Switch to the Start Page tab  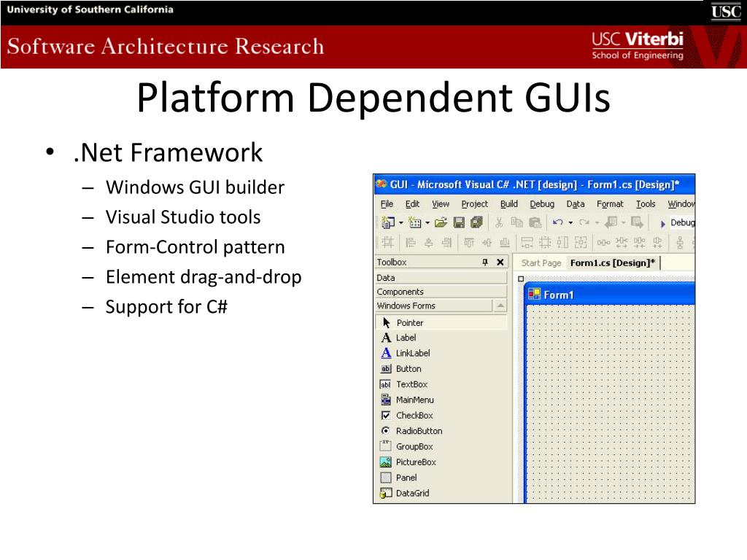[x=541, y=262]
